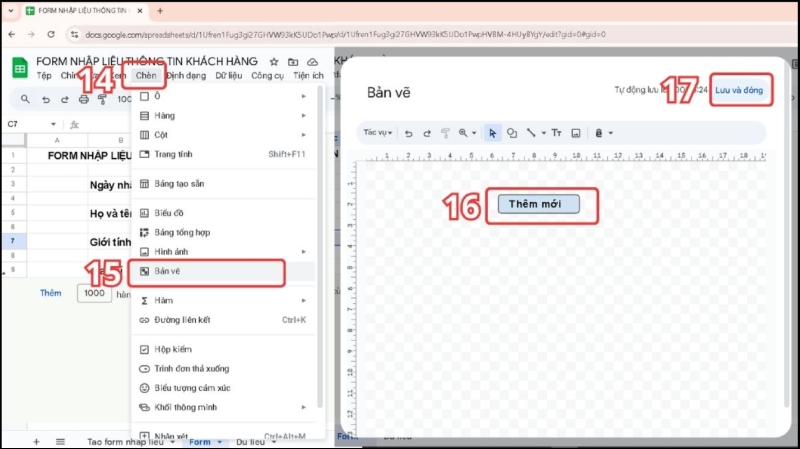Image resolution: width=800 pixels, height=449 pixels.
Task: Open the Dữ liệu menu
Action: [x=229, y=76]
